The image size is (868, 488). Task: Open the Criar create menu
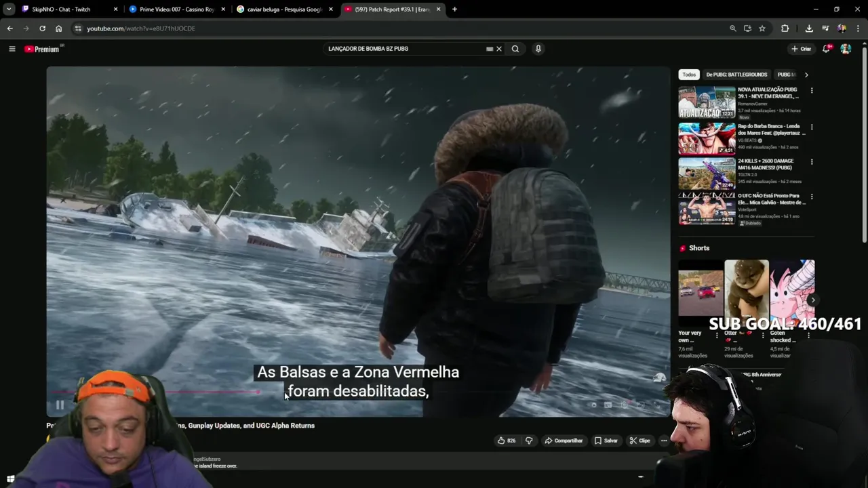(x=801, y=49)
